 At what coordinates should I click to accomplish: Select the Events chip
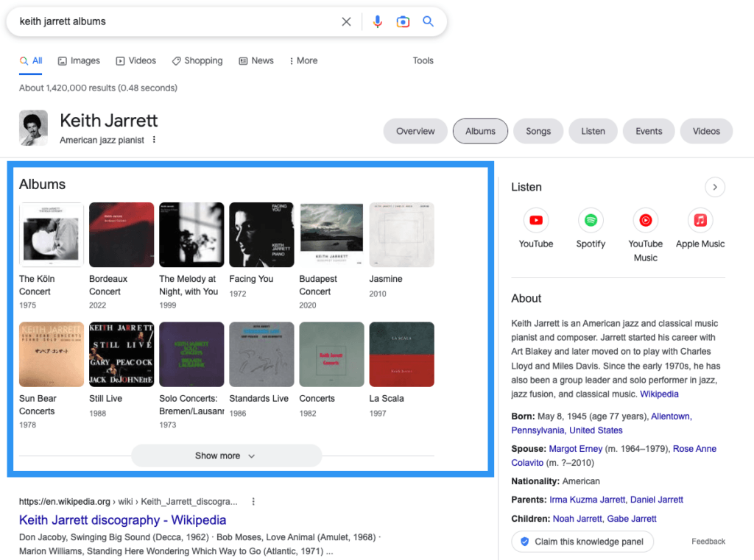tap(649, 131)
